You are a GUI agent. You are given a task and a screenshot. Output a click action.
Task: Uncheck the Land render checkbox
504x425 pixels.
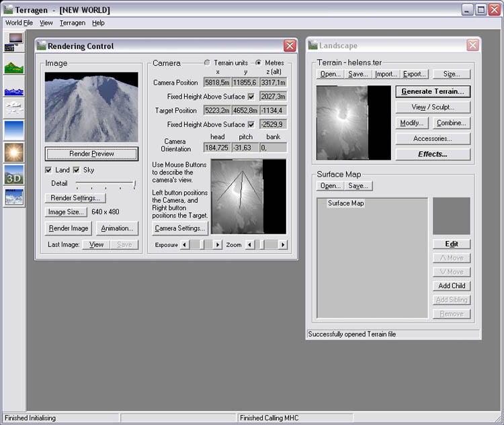pyautogui.click(x=48, y=170)
